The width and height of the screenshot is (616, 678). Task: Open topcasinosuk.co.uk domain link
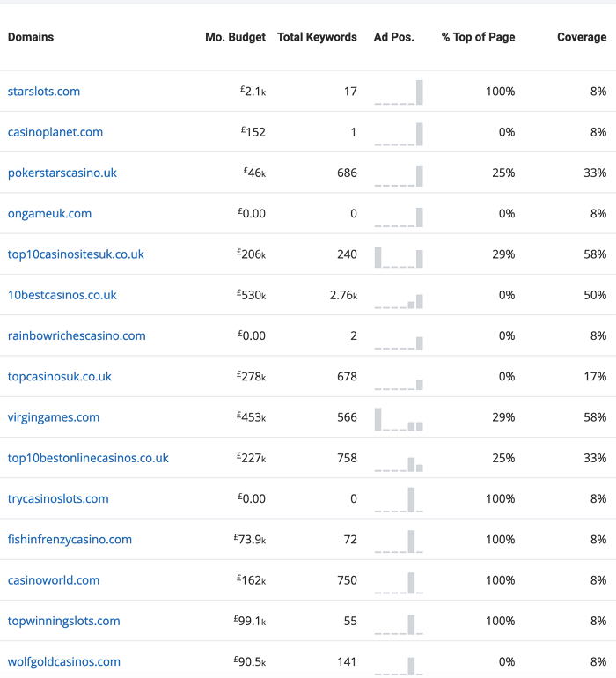point(60,376)
